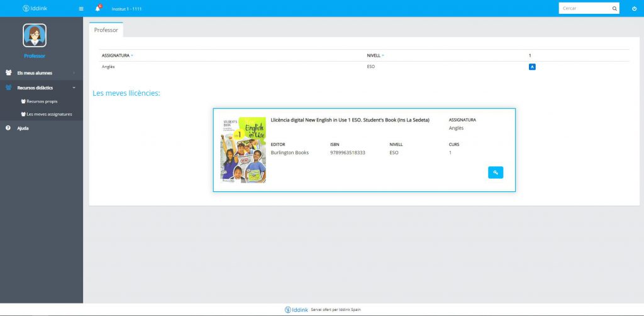Click the Professor name under the avatar

point(35,56)
